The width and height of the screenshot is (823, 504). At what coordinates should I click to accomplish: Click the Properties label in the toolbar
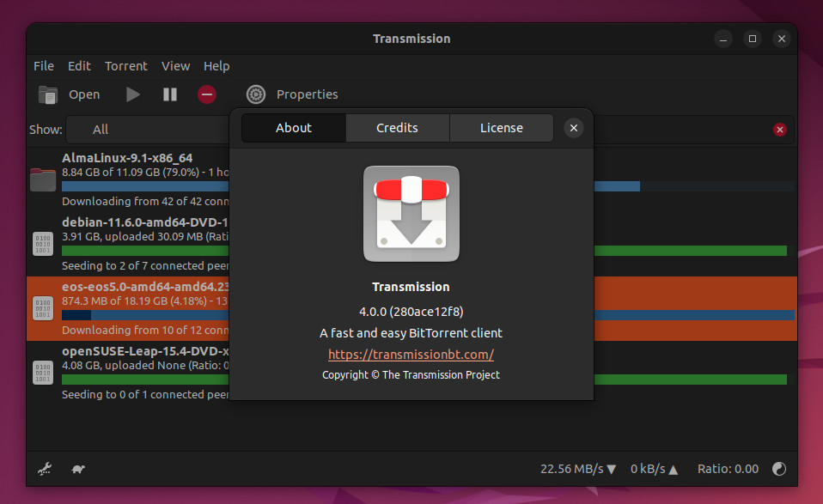tap(307, 94)
